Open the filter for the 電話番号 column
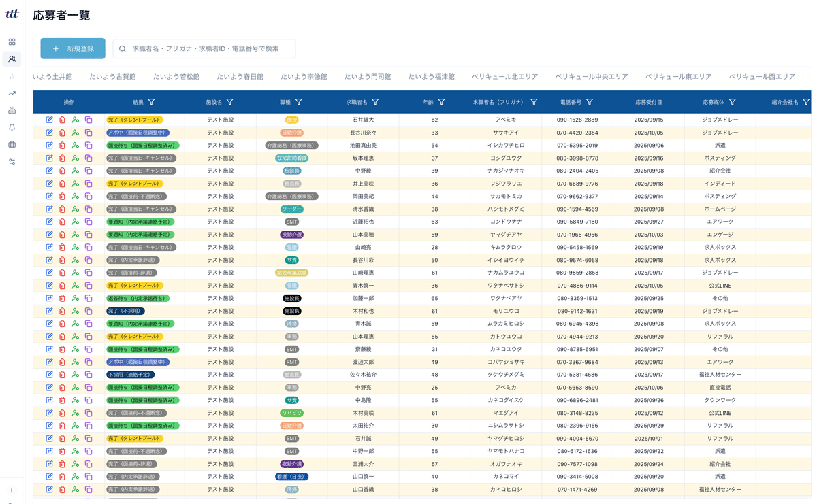The image size is (817, 504). (590, 102)
